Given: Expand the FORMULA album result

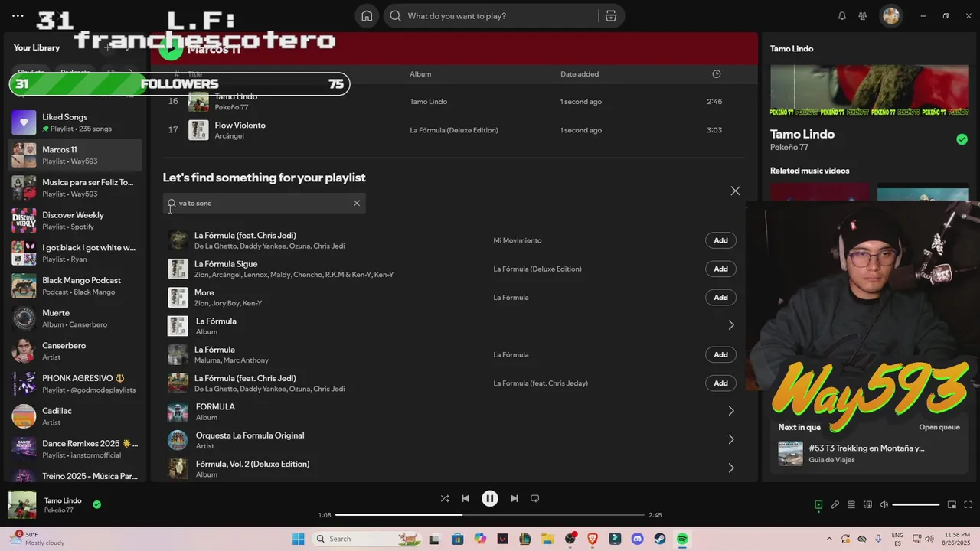Looking at the screenshot, I should 731,412.
